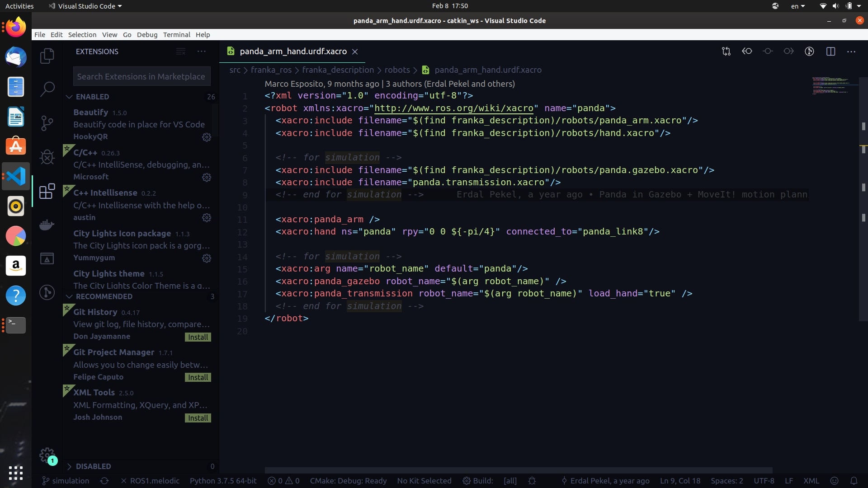
Task: Click UTF-8 encoding in status bar
Action: (764, 481)
